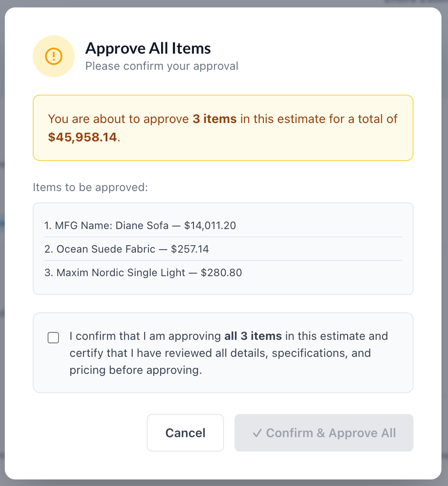Image resolution: width=448 pixels, height=486 pixels.
Task: Click the $14,011.20 price
Action: point(210,226)
